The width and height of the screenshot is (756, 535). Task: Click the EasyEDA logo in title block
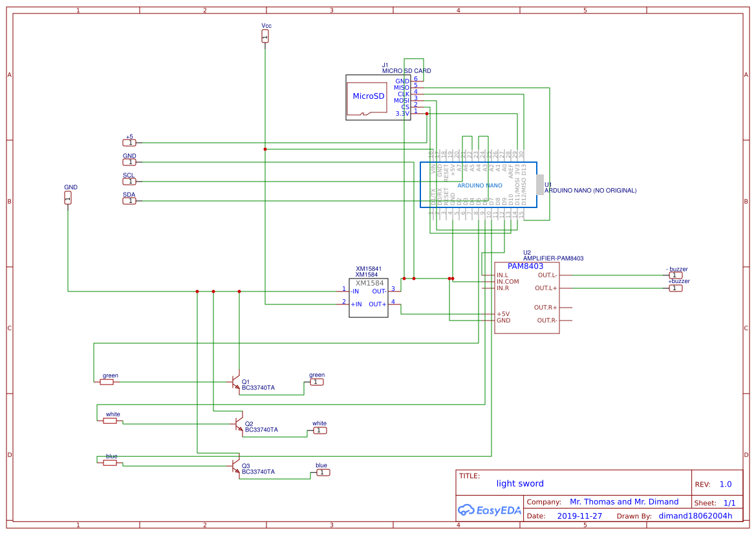point(490,510)
